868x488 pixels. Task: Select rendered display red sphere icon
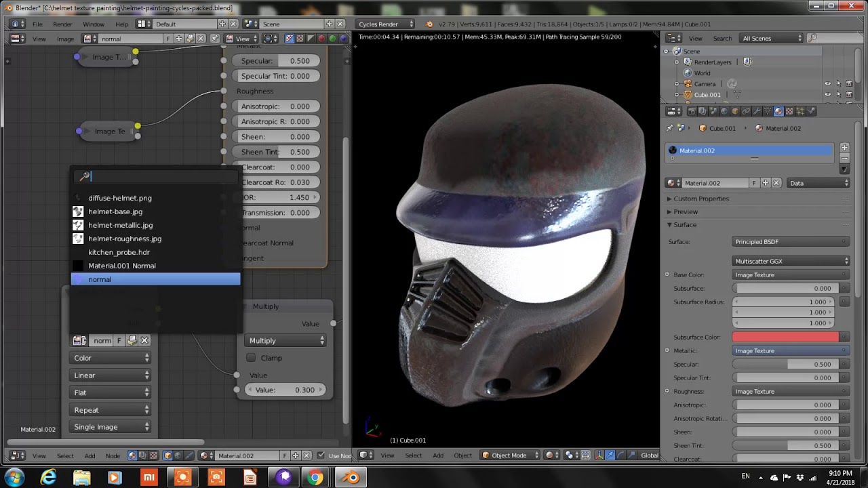pyautogui.click(x=321, y=39)
